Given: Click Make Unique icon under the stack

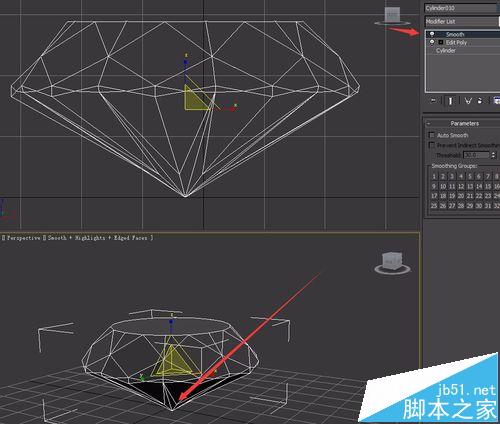Looking at the screenshot, I should 468,101.
